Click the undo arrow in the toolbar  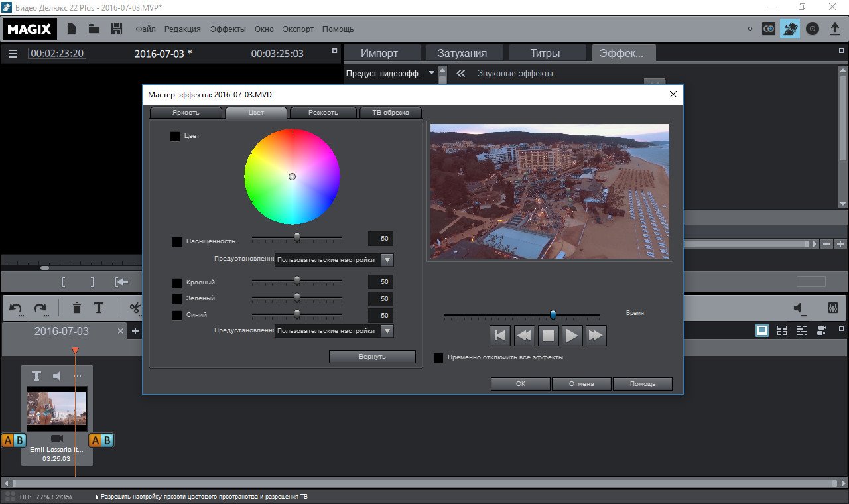[x=16, y=308]
